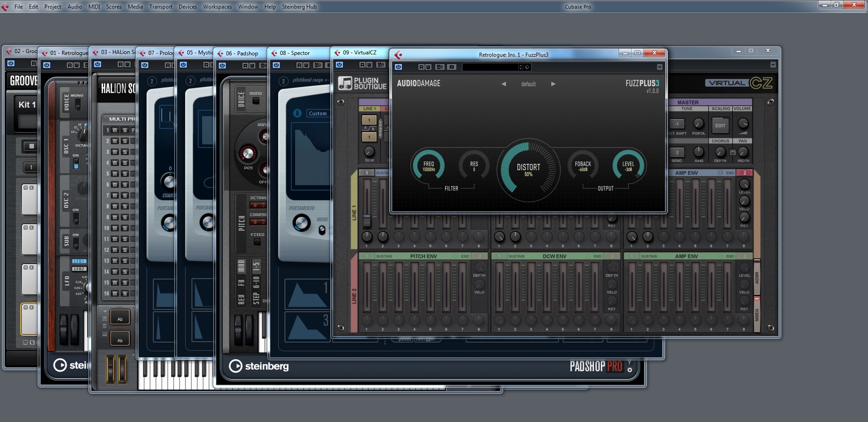Click FuzzPlus3 generic editor icon next to A/B
This screenshot has height=422, width=868.
click(x=451, y=67)
